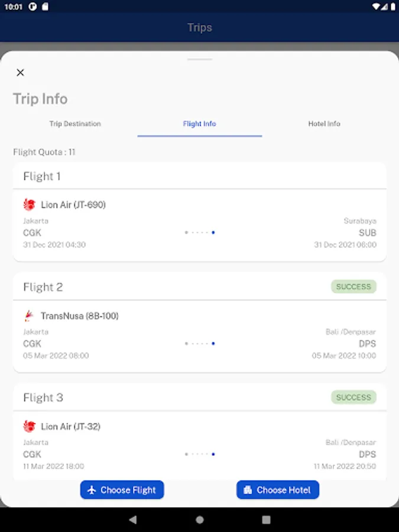Close the Trip Info sheet
399x532 pixels.
click(x=20, y=73)
